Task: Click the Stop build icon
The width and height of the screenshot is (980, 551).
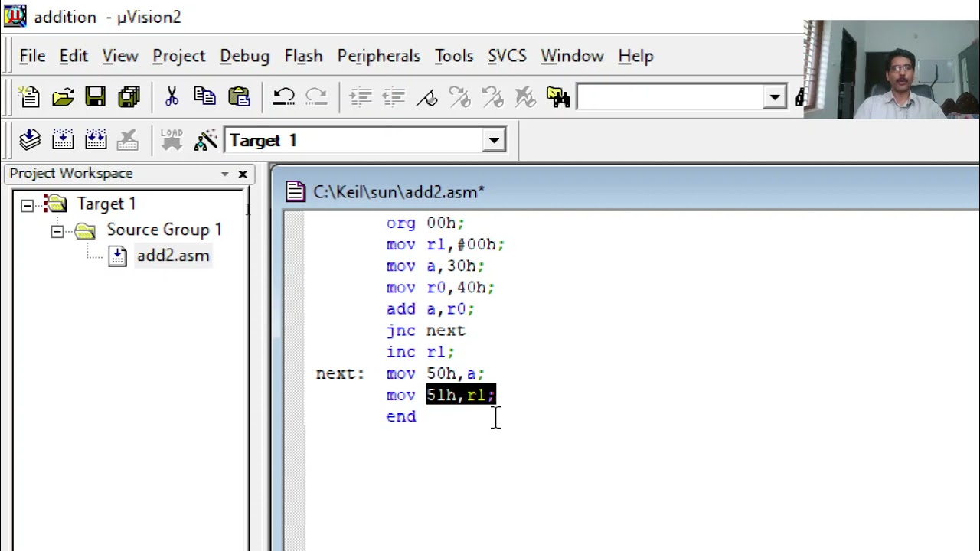Action: coord(128,140)
